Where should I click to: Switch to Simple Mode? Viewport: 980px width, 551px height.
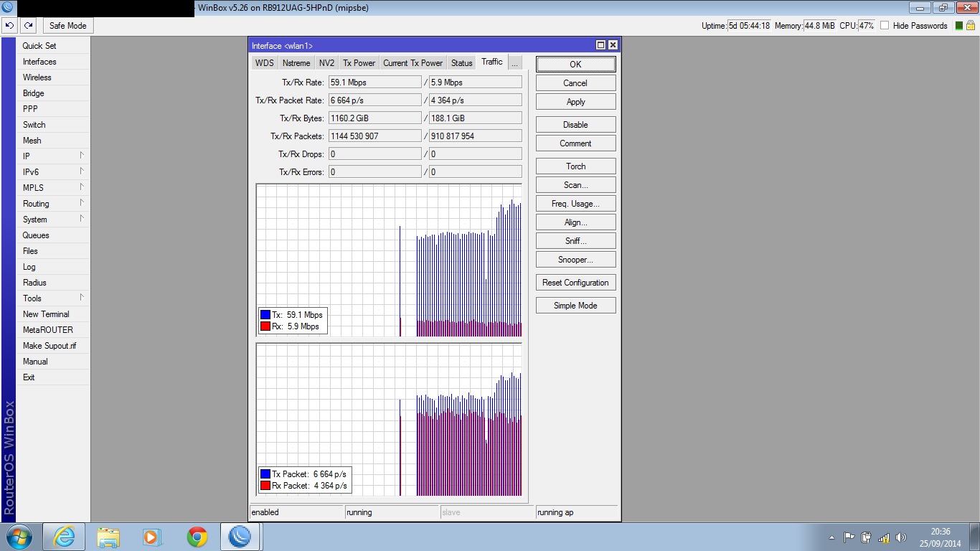[575, 306]
